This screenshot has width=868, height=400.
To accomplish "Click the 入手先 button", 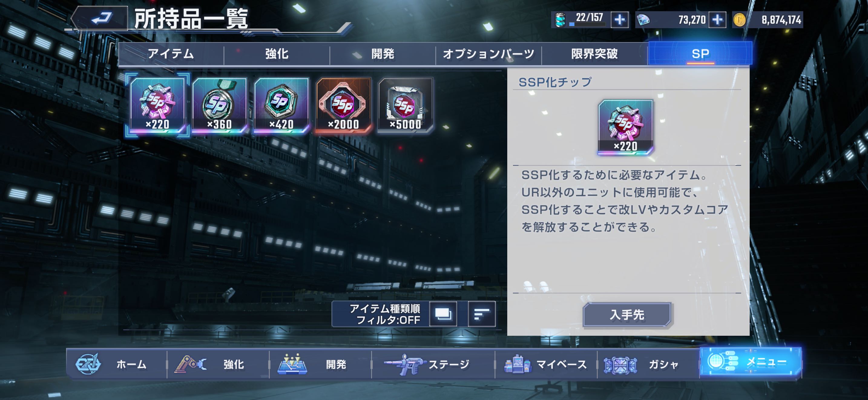I will 627,315.
